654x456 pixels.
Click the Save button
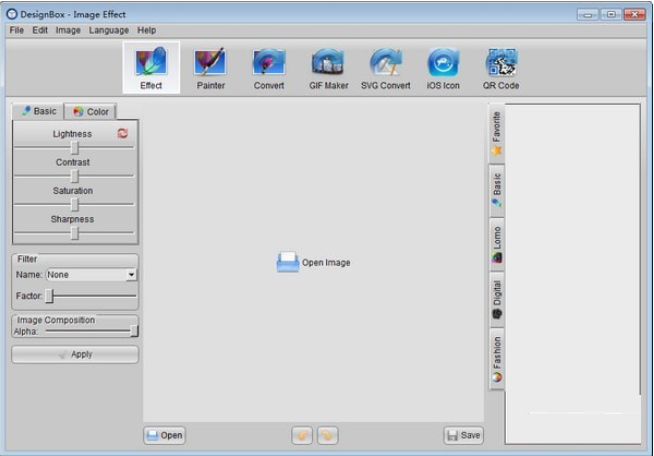pyautogui.click(x=463, y=436)
